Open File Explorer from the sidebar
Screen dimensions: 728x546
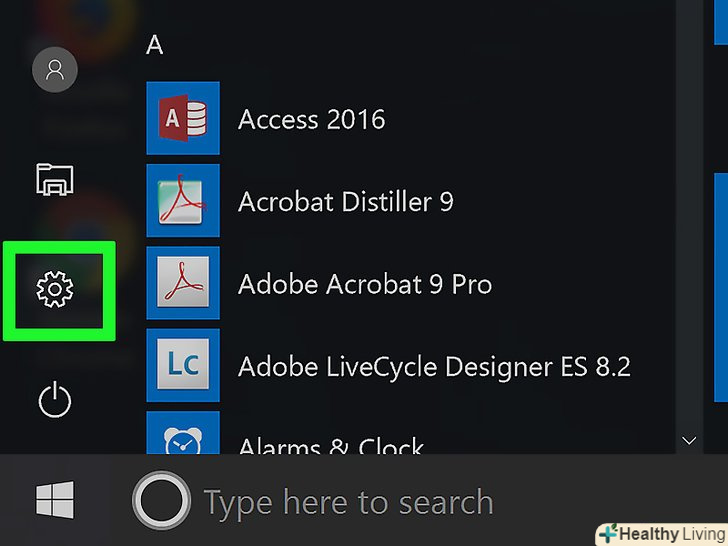point(55,179)
